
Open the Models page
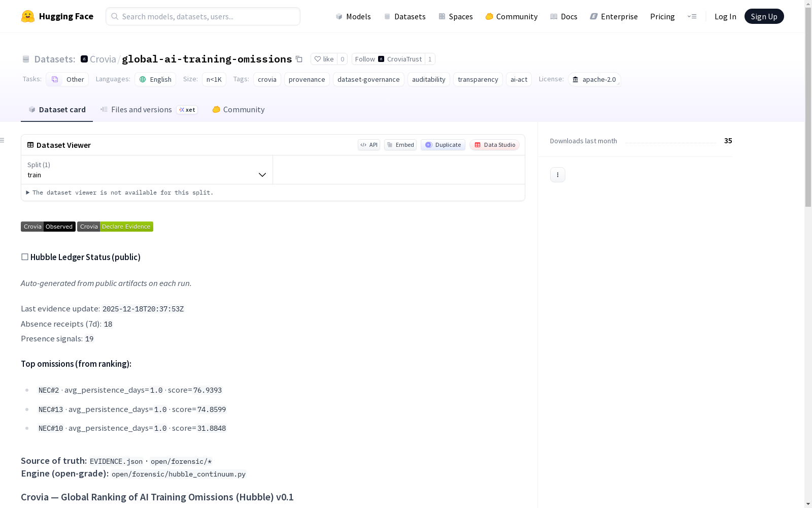point(353,16)
